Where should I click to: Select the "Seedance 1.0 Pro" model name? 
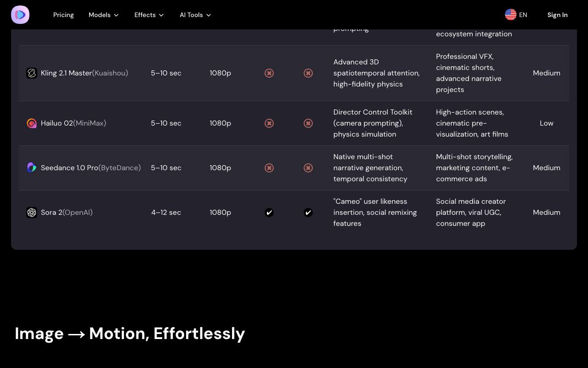click(x=69, y=168)
